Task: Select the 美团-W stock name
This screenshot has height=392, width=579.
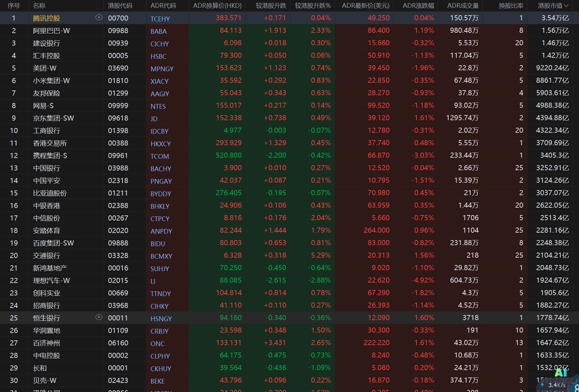Action: [x=45, y=68]
